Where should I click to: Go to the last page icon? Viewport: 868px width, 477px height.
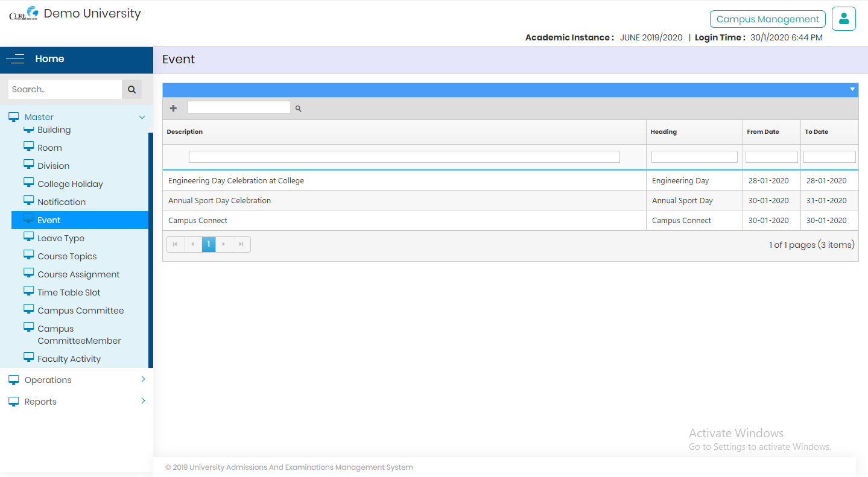(x=241, y=244)
